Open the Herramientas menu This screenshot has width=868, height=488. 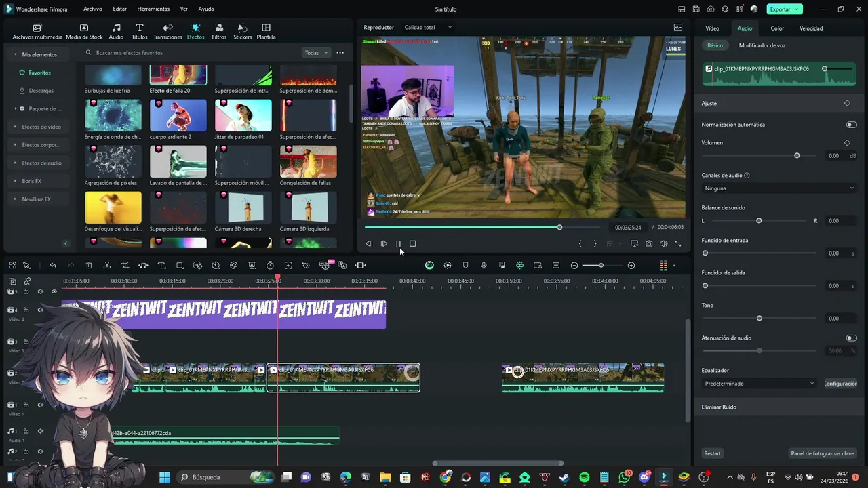(153, 9)
